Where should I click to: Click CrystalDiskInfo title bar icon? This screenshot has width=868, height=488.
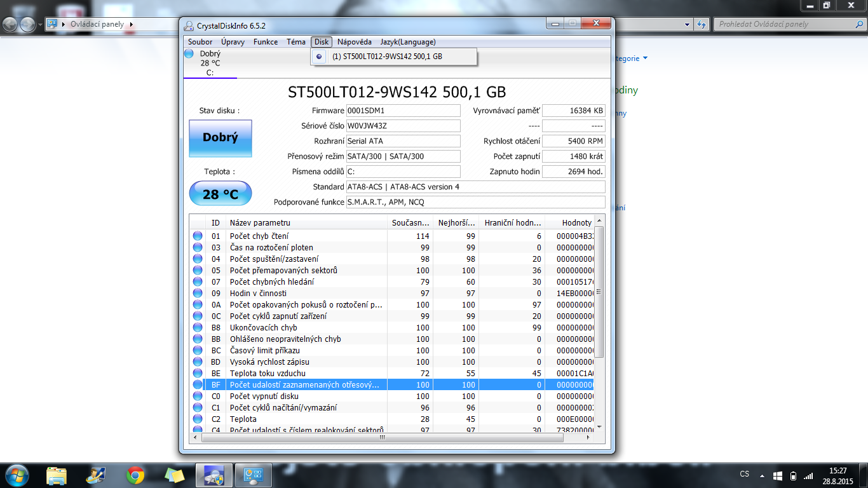click(x=189, y=25)
